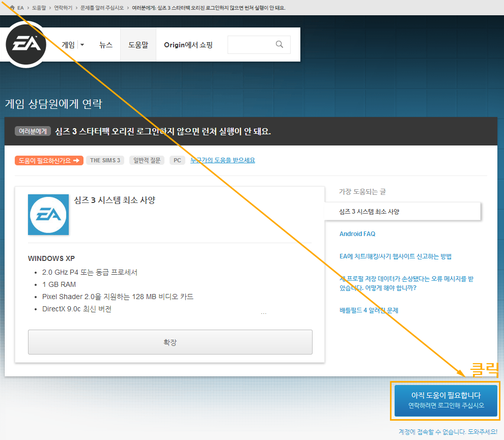The width and height of the screenshot is (504, 440).
Task: Click the 연락하기 breadcrumb link
Action: [x=63, y=8]
